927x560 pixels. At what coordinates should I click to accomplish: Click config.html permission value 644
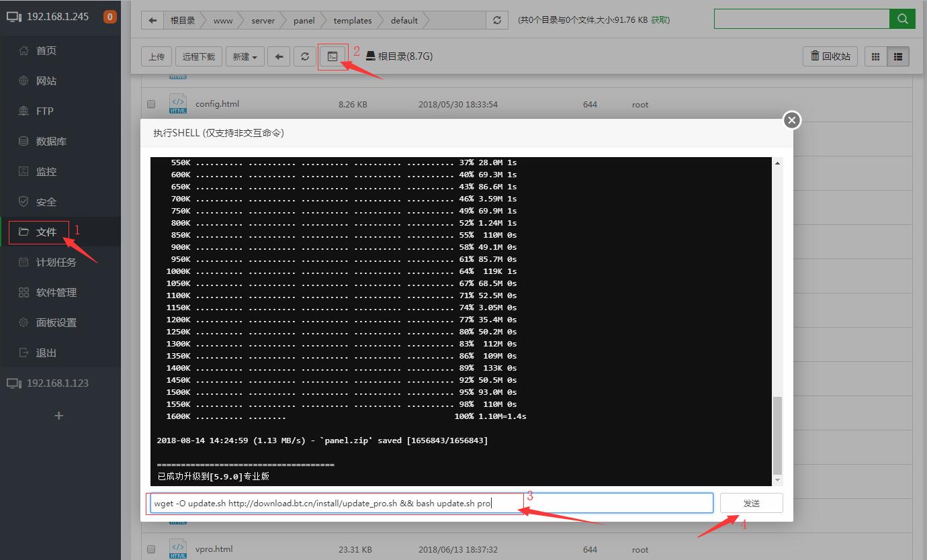point(590,104)
